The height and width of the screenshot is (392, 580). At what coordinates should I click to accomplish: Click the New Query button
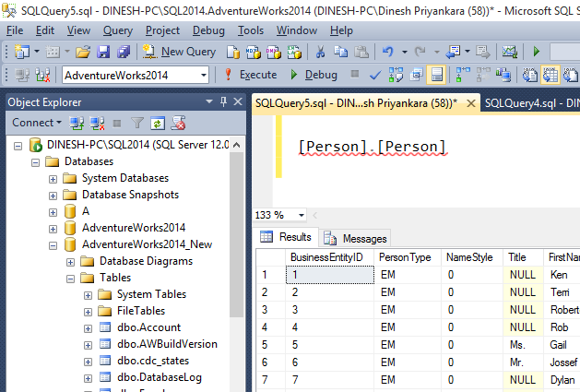[x=180, y=52]
